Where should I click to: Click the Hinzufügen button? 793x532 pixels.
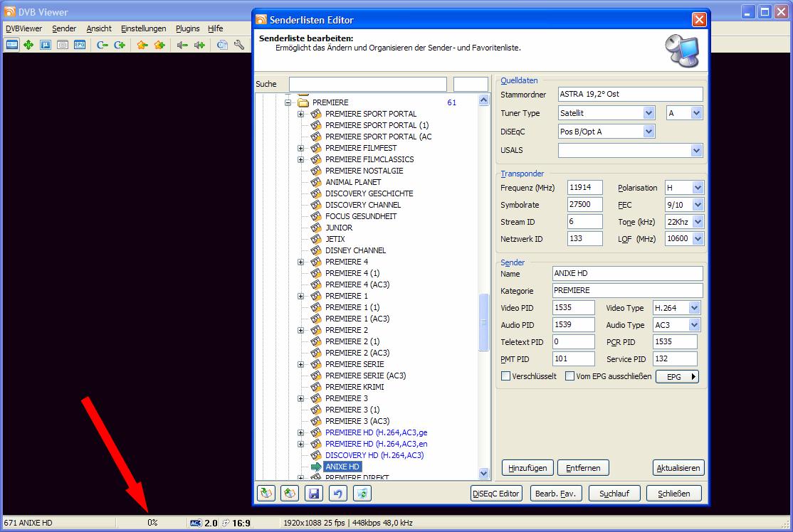(527, 468)
